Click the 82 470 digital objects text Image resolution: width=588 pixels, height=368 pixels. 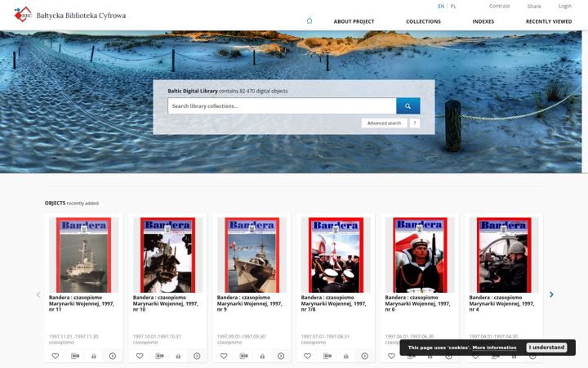264,91
